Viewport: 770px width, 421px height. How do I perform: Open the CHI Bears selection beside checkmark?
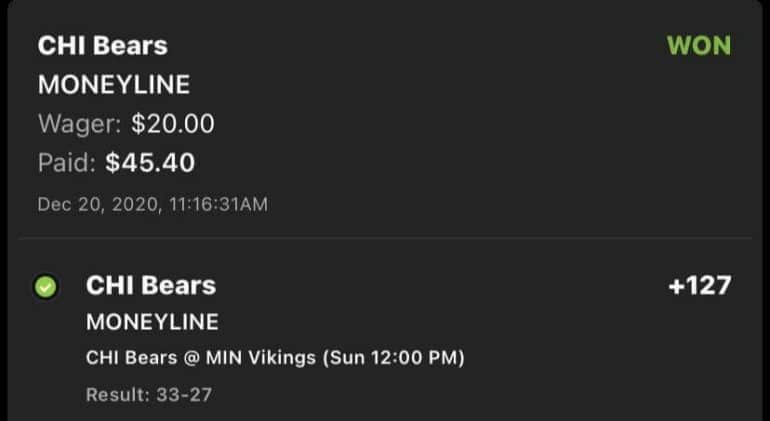point(151,286)
